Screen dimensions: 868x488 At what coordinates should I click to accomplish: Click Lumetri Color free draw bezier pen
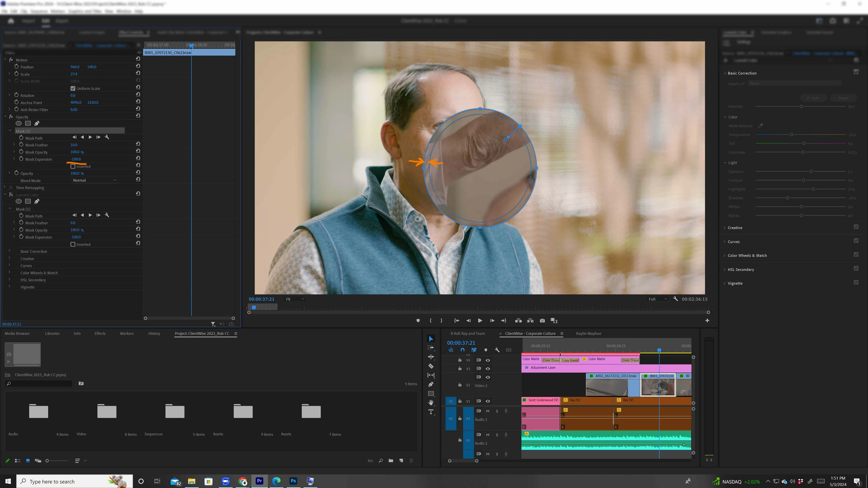tap(37, 201)
